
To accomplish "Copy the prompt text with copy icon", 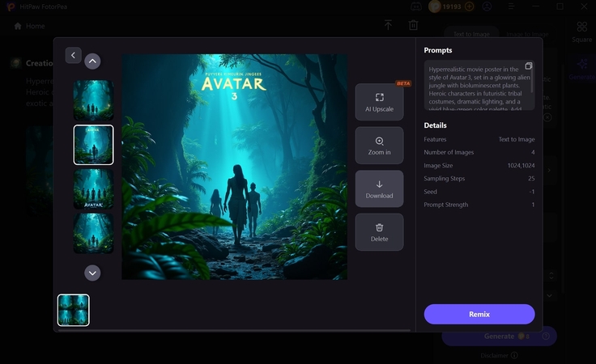I will pyautogui.click(x=528, y=66).
